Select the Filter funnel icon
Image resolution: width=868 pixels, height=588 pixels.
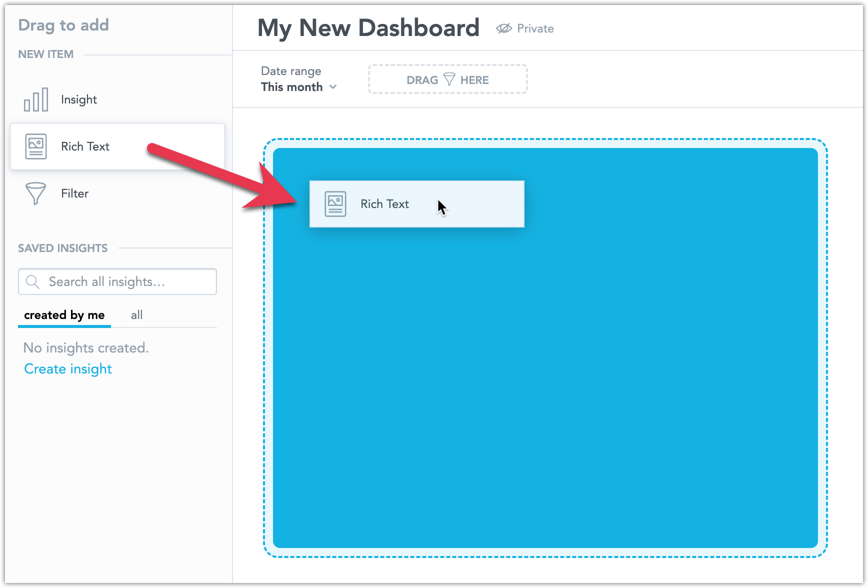[x=35, y=193]
